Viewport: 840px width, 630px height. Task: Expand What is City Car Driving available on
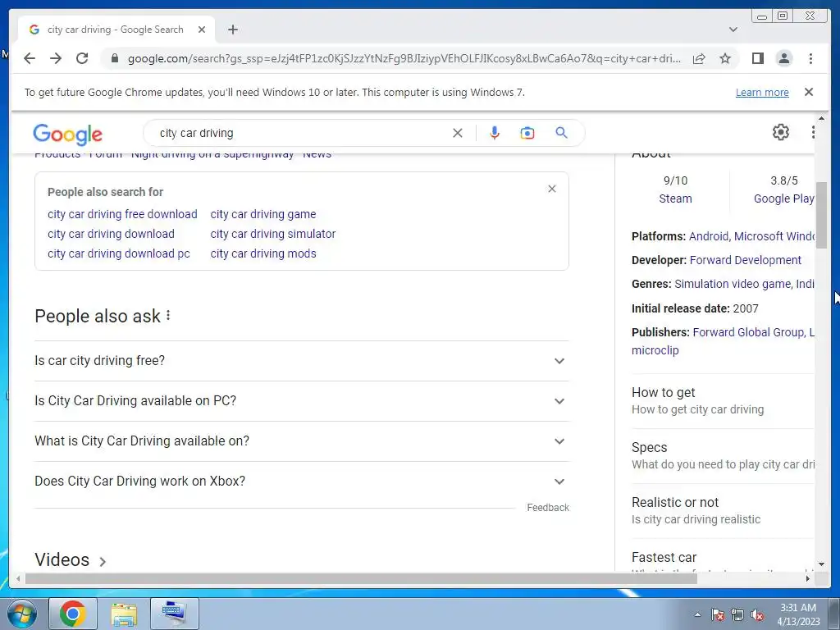coord(301,441)
